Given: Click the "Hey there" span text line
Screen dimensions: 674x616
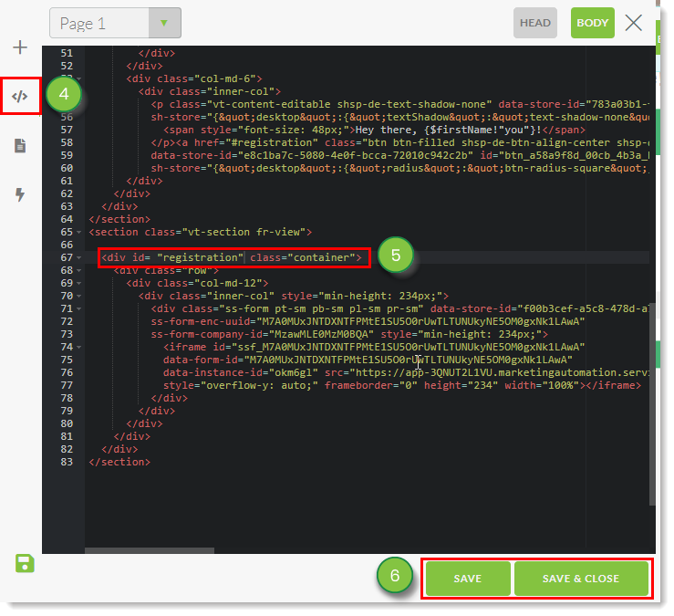Looking at the screenshot, I should [374, 130].
